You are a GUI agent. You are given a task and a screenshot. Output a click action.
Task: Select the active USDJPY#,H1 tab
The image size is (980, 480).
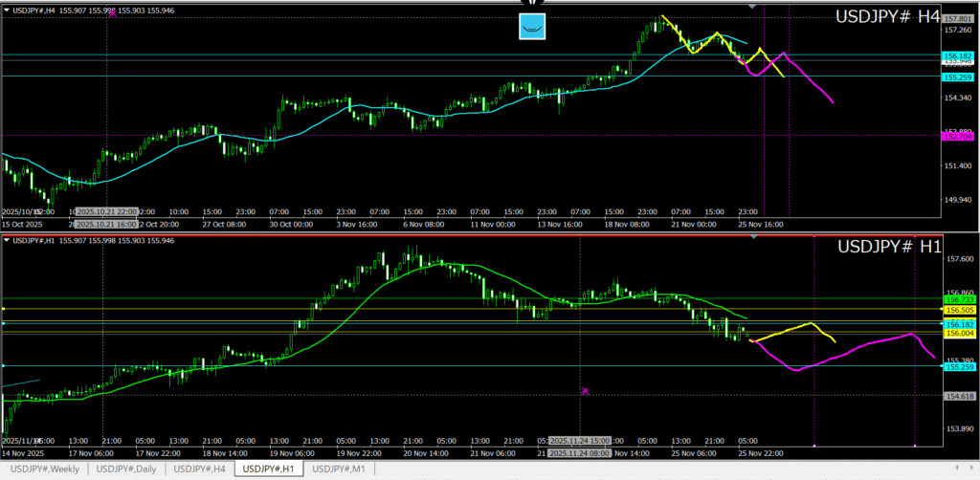pos(269,469)
